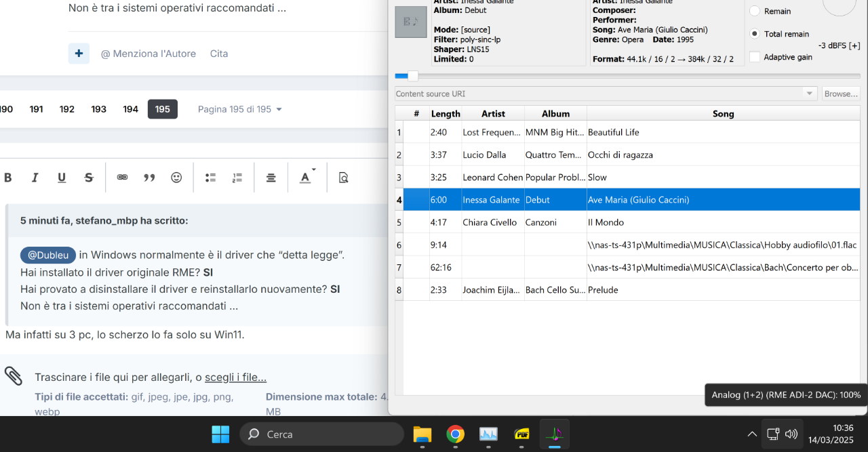The height and width of the screenshot is (452, 868).
Task: Insert a numbered list in the editor
Action: [x=237, y=178]
